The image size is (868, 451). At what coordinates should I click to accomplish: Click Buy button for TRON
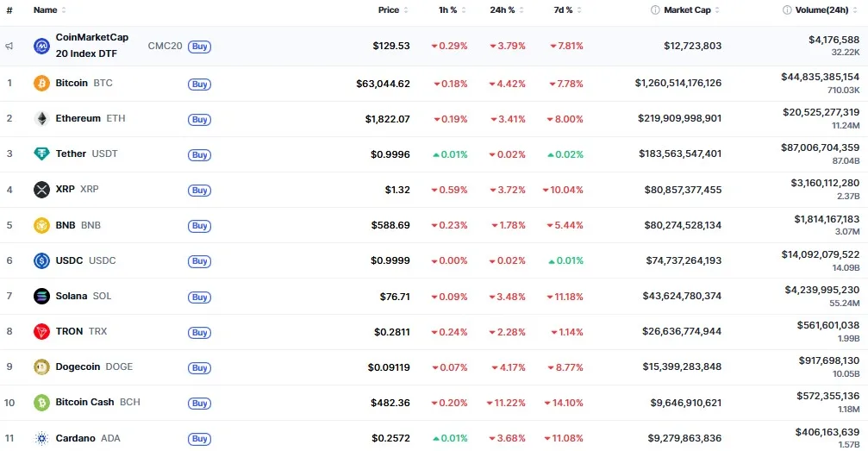[x=199, y=333]
